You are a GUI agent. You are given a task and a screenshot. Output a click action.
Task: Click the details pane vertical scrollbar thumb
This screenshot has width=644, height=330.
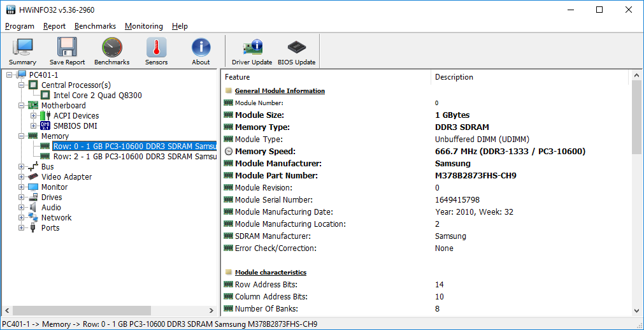[637, 117]
